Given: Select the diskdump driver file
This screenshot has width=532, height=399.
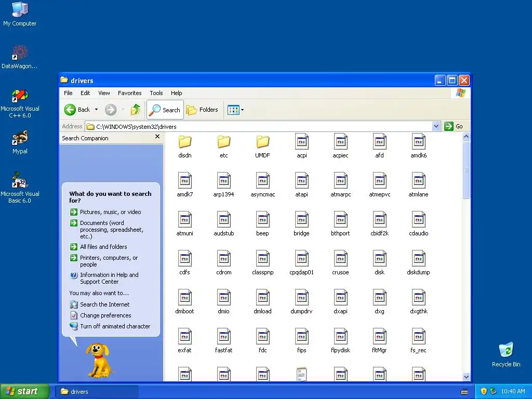Looking at the screenshot, I should click(x=418, y=263).
